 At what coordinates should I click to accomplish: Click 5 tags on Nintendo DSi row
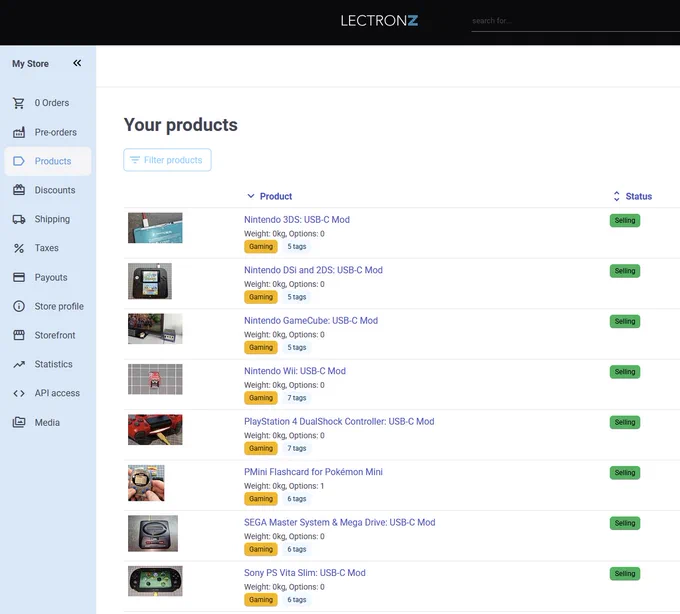tap(297, 297)
